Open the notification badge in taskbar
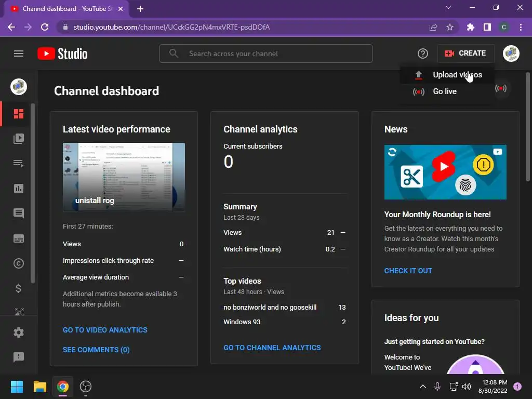The image size is (532, 399). coord(517,387)
